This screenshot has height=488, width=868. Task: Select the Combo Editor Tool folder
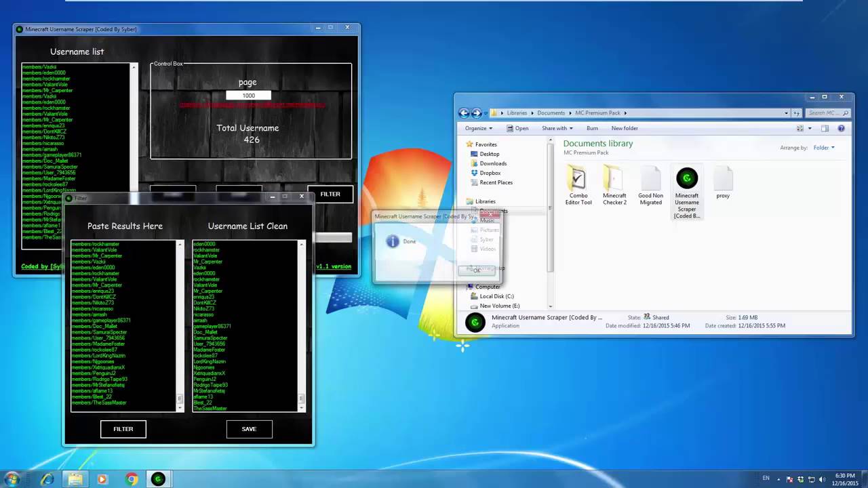(578, 186)
